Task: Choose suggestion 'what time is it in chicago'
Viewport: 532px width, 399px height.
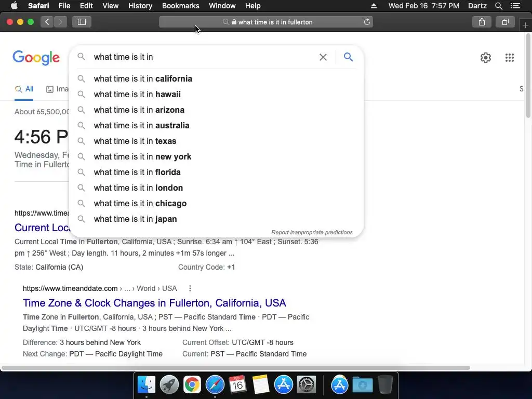Action: click(217, 204)
